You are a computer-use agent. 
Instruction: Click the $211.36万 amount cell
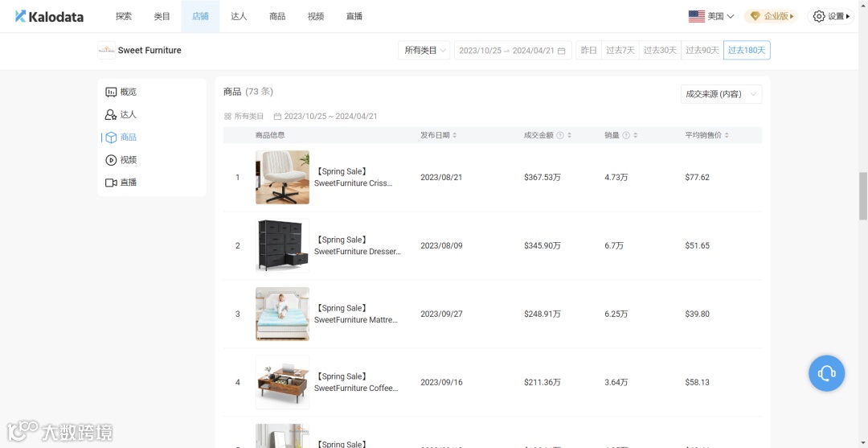coord(542,382)
